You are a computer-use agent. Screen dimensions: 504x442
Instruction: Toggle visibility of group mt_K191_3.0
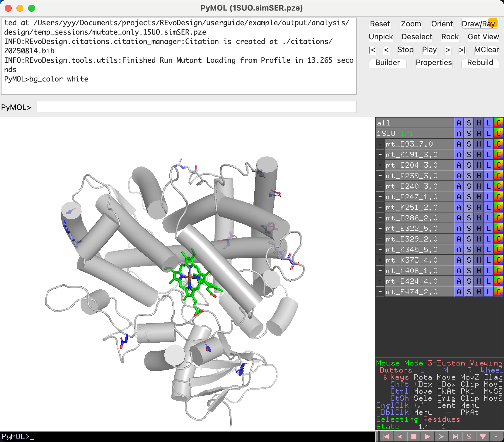419,154
